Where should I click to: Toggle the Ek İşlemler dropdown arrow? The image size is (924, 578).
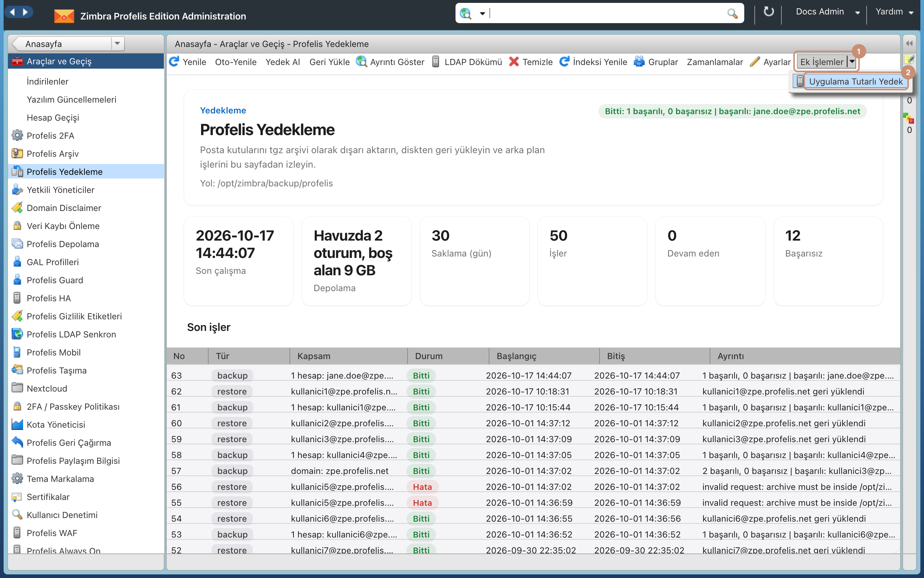[852, 61]
